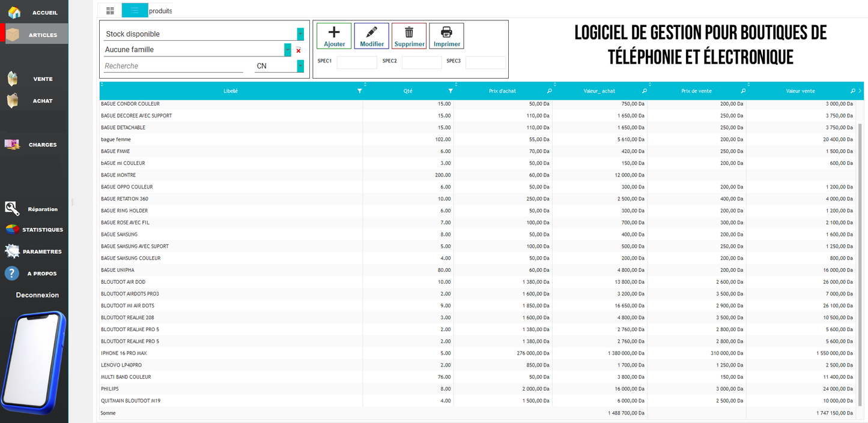Type in the SPEC1 input field

(x=357, y=62)
